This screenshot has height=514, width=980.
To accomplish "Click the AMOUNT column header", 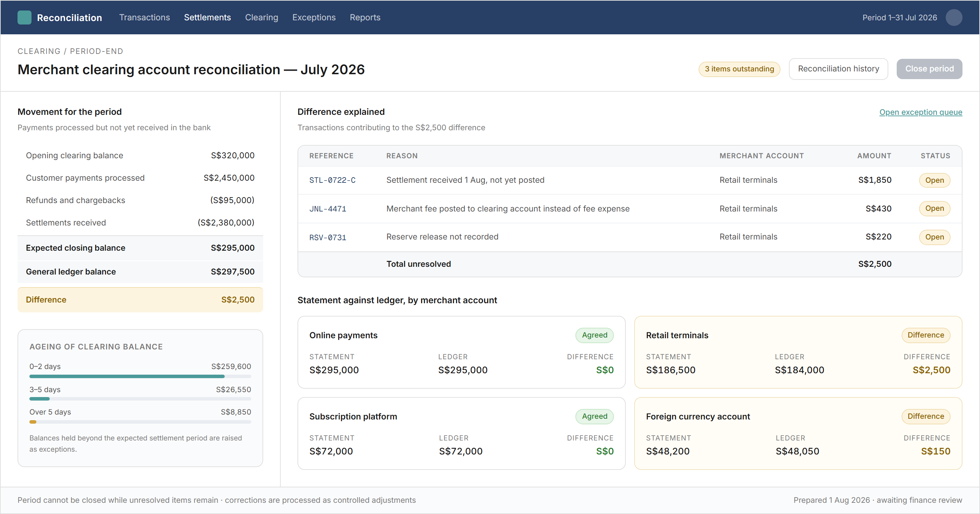I will 874,155.
